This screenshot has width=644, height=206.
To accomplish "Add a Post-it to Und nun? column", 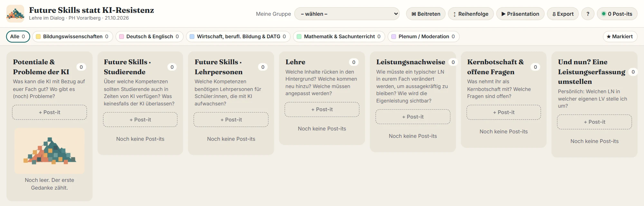I will [x=594, y=122].
